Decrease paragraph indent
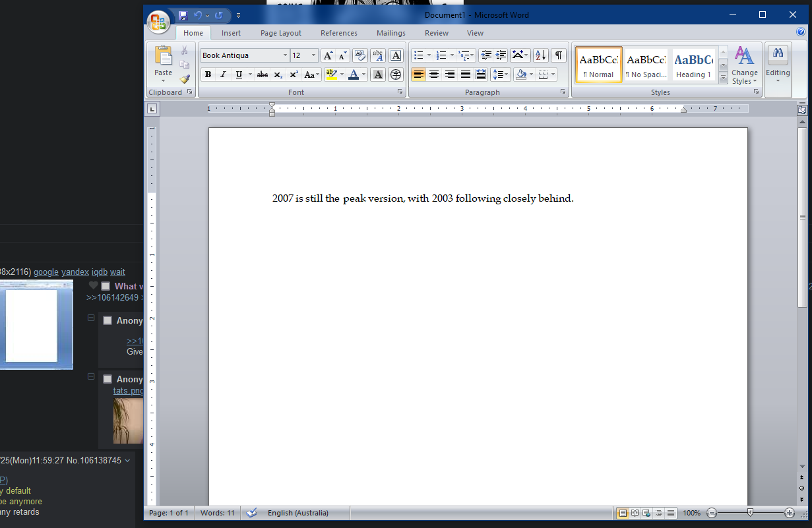The height and width of the screenshot is (528, 812). (486, 55)
